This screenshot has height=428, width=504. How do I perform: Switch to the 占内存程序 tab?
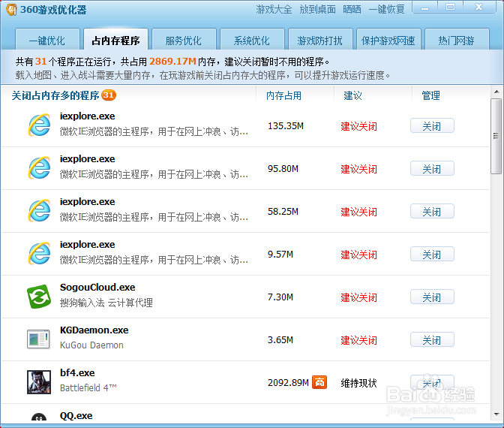tap(115, 40)
